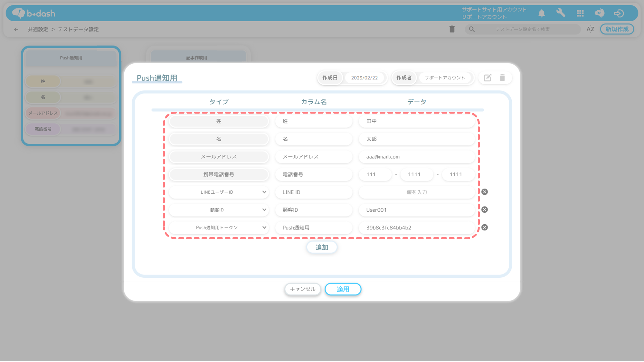Remove the LINE ID row
Screen dimensions: 644x362
(x=485, y=192)
